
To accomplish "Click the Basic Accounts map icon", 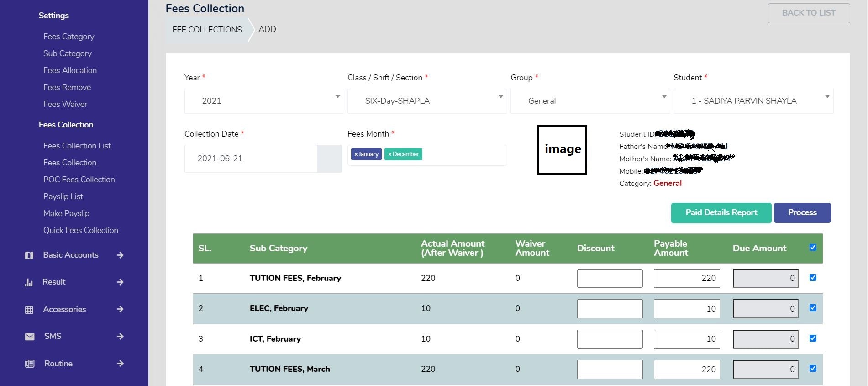I will [29, 255].
